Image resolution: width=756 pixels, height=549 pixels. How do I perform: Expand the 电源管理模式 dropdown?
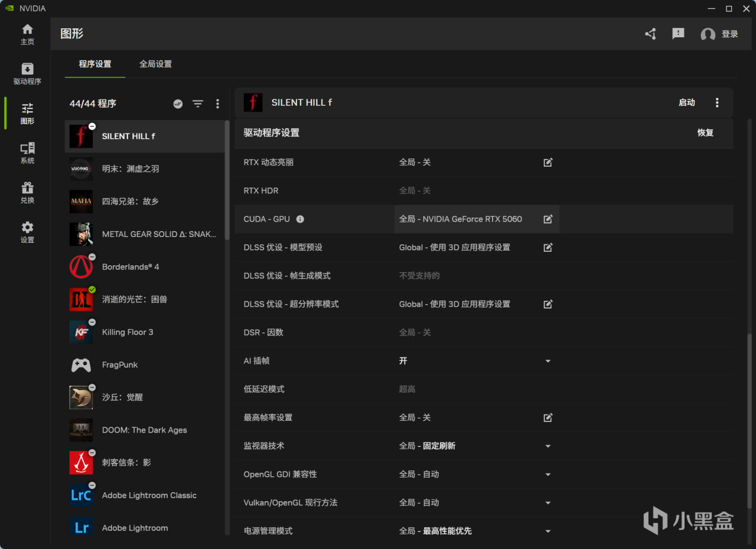[548, 531]
